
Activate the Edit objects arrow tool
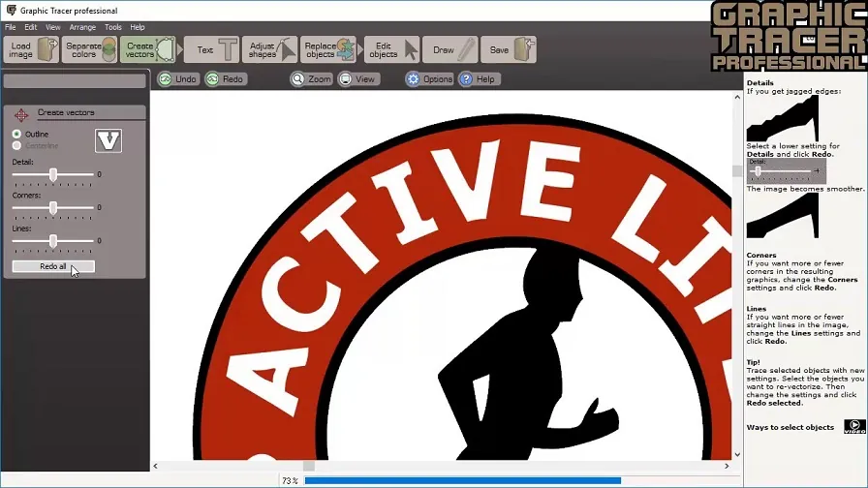tap(392, 49)
